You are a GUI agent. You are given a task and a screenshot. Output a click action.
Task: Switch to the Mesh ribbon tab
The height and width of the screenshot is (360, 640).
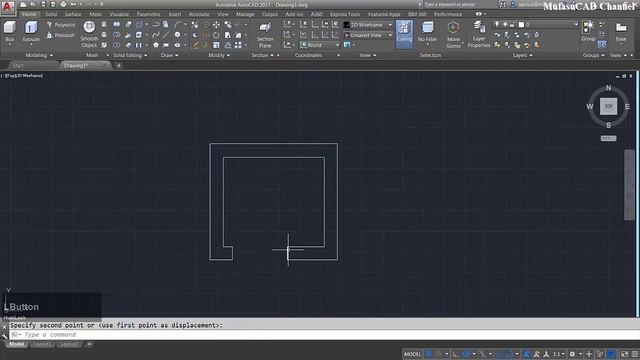point(95,14)
